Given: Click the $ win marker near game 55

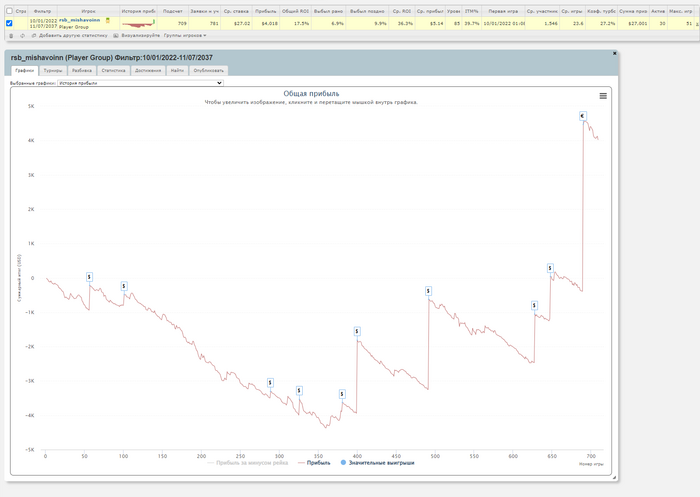Looking at the screenshot, I should 89,277.
